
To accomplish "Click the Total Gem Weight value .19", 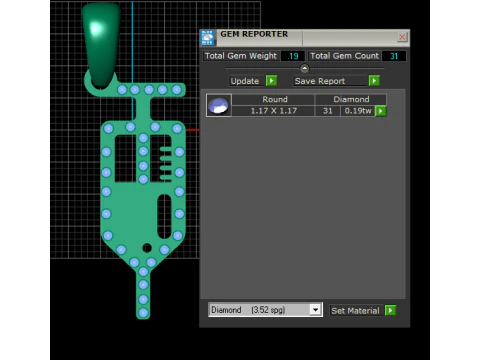I will (x=292, y=56).
